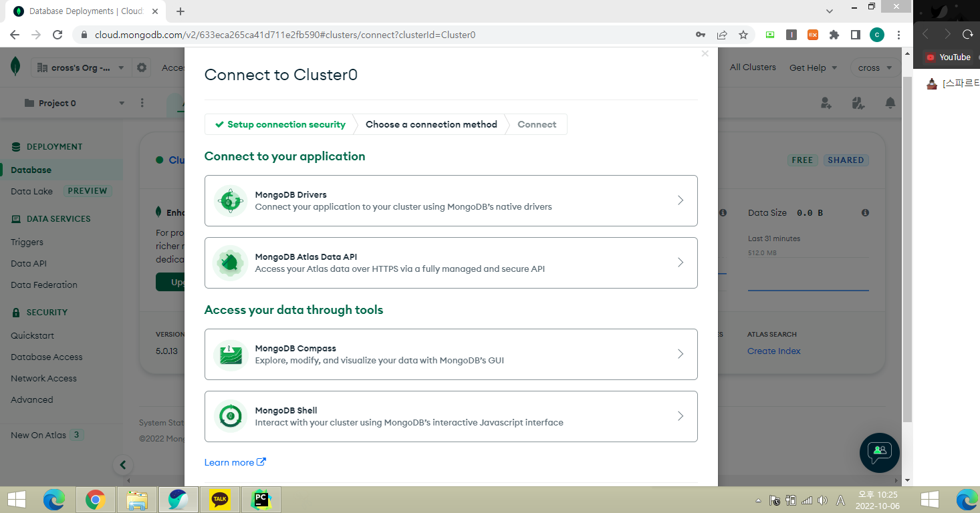Viewport: 980px width, 513px height.
Task: Click the page vertical scrollbar
Action: point(907,248)
